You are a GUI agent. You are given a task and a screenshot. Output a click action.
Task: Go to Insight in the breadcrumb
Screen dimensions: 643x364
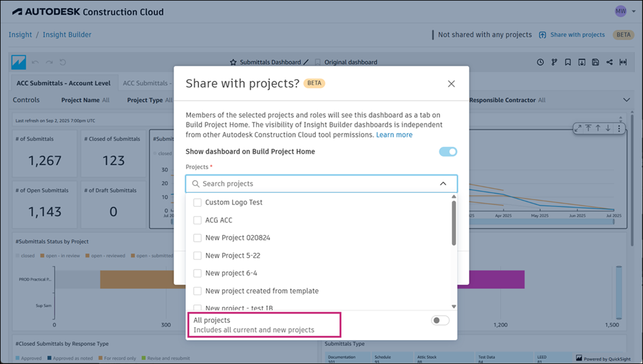20,35
